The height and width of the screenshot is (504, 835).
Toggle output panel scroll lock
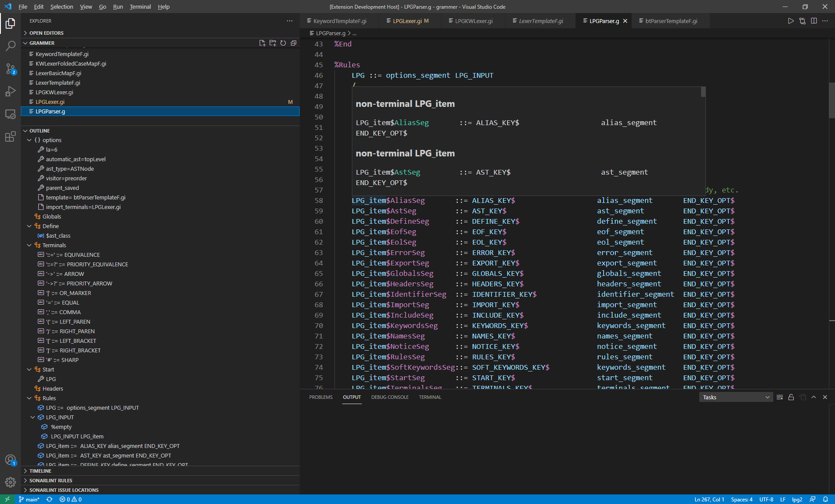coord(791,397)
